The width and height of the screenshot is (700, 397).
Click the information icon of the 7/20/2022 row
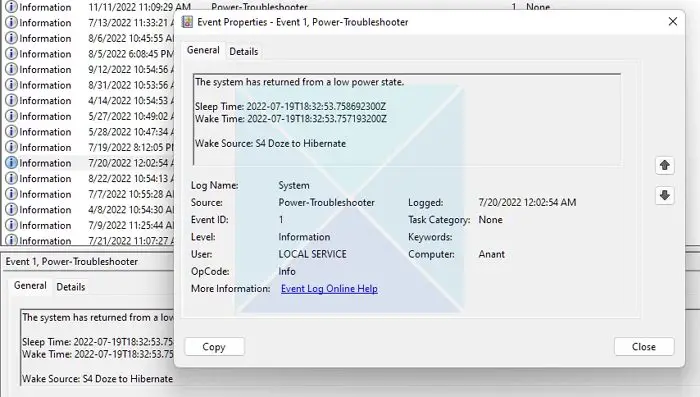pyautogui.click(x=11, y=163)
